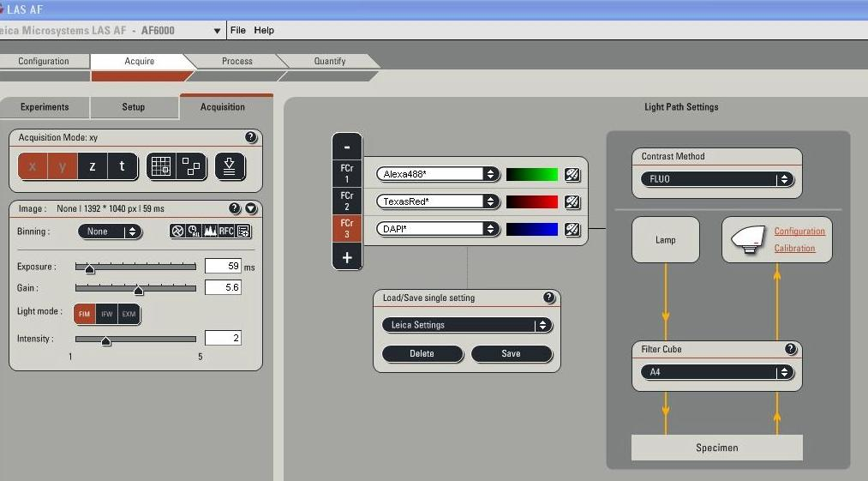Open the camera Calibration link
The width and height of the screenshot is (868, 481).
click(x=794, y=249)
